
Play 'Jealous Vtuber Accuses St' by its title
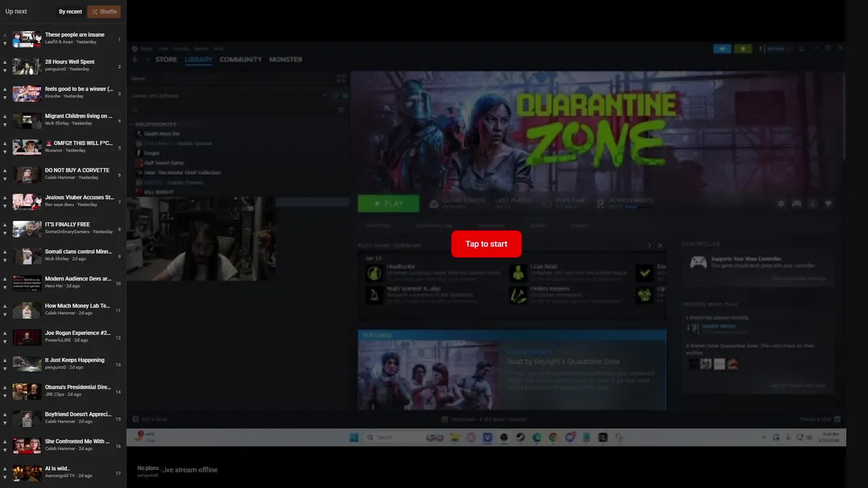tap(79, 197)
